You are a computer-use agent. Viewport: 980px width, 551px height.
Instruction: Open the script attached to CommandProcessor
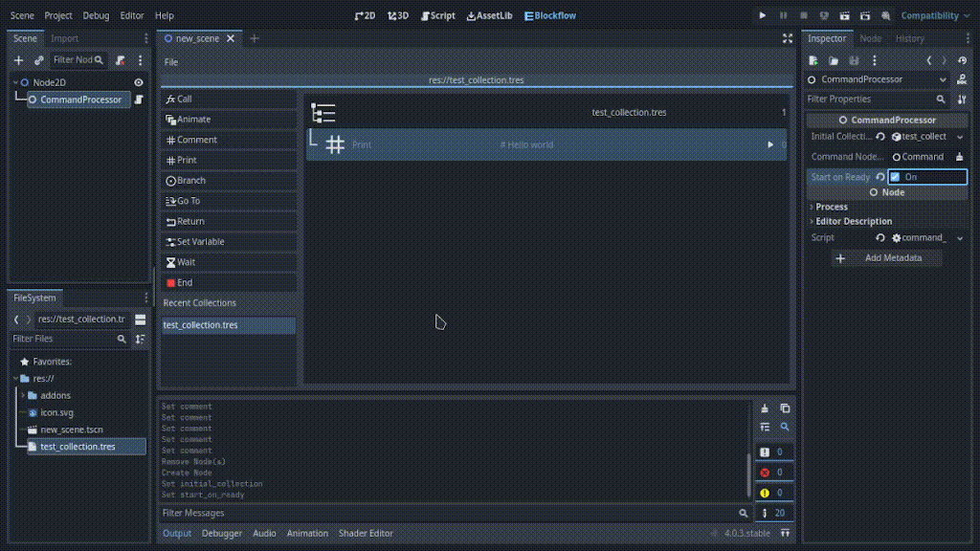click(x=139, y=99)
